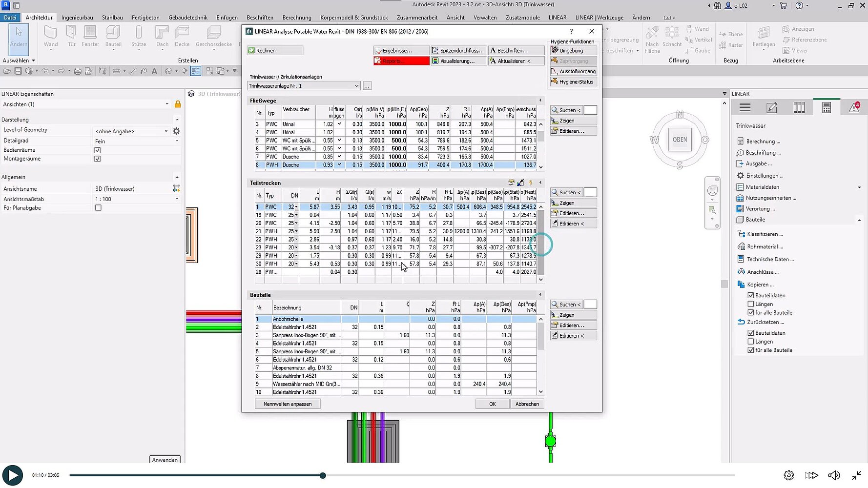868x488 pixels.
Task: Switch to the Berechnung ribbon tab
Action: pos(296,18)
